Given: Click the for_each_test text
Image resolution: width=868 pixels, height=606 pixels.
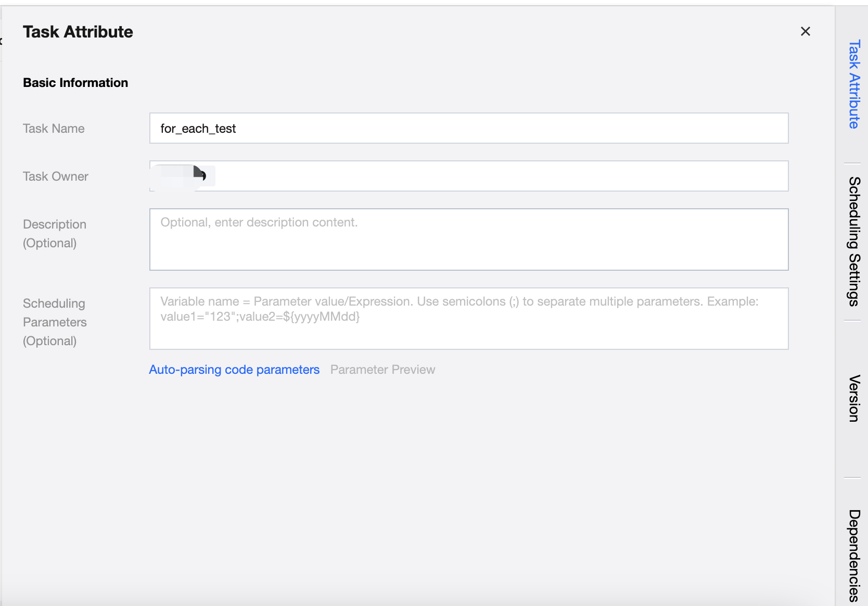Looking at the screenshot, I should click(198, 129).
